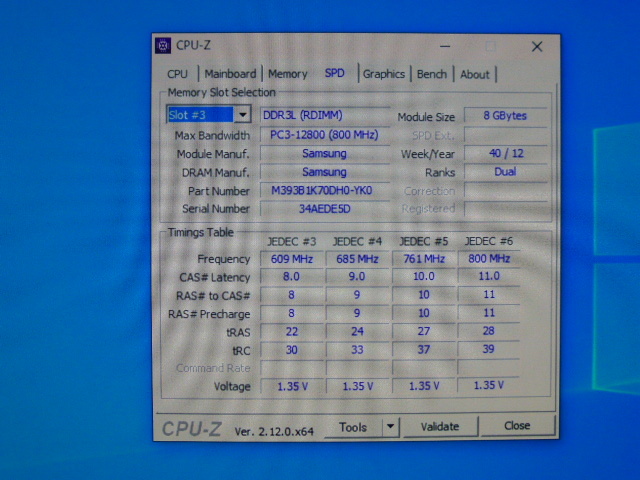
Task: Open the Memory tab
Action: (287, 74)
